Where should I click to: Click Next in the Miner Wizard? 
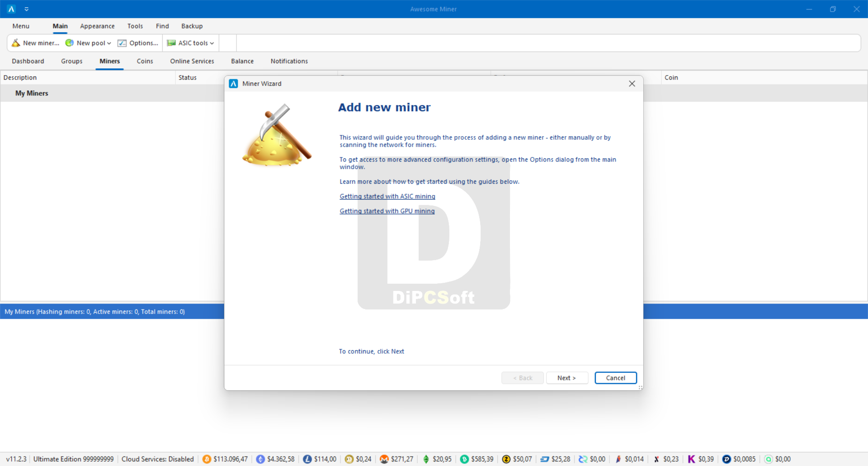(567, 378)
